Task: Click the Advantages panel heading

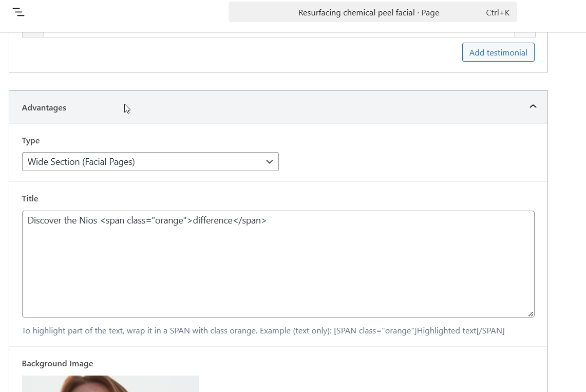Action: 44,107
